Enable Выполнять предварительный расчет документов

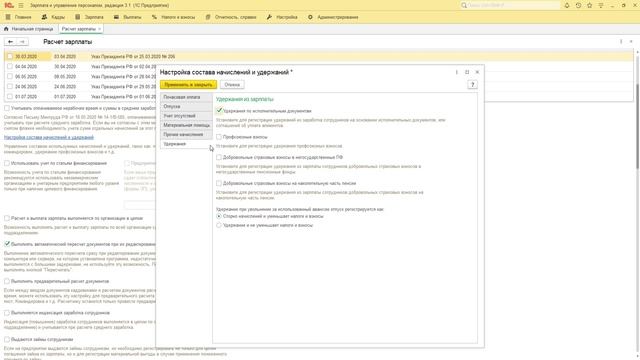tap(7, 281)
